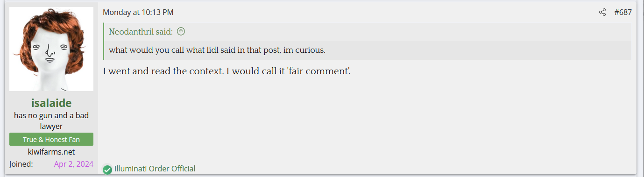Click the green checkmark badge icon
This screenshot has height=177, width=644.
click(107, 170)
